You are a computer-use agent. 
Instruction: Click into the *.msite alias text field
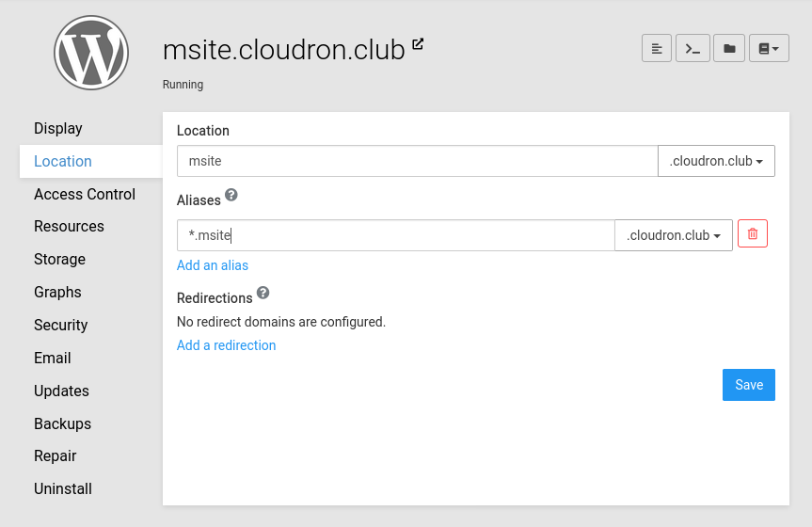[395, 235]
